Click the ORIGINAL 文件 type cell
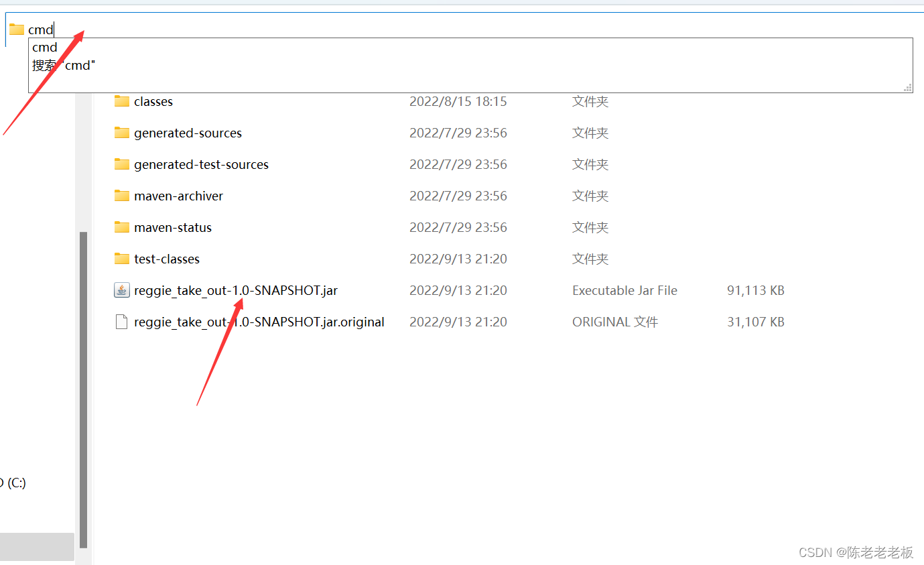 (615, 322)
